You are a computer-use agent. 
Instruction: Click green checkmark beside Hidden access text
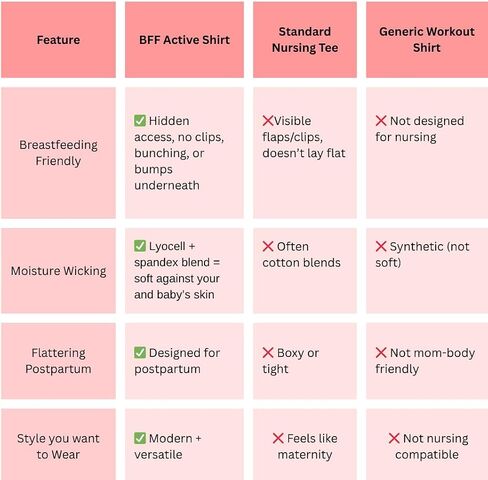140,121
